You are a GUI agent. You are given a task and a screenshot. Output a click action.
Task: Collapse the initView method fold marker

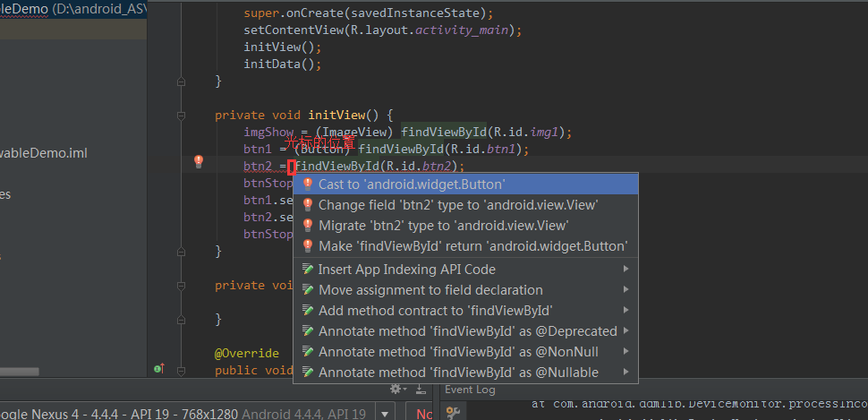[182, 115]
